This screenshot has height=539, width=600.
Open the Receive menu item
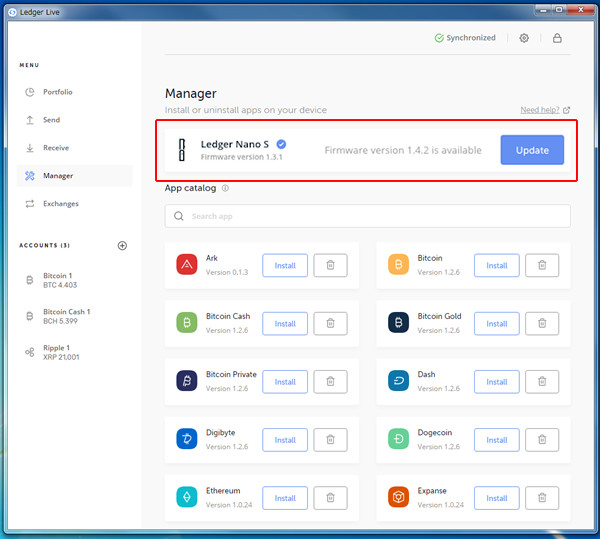[74, 148]
